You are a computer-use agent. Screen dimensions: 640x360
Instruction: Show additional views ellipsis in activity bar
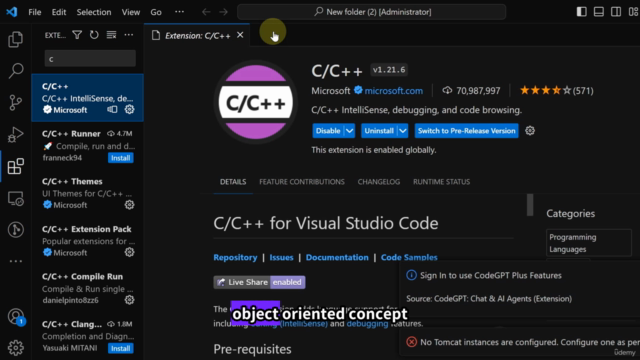16,261
